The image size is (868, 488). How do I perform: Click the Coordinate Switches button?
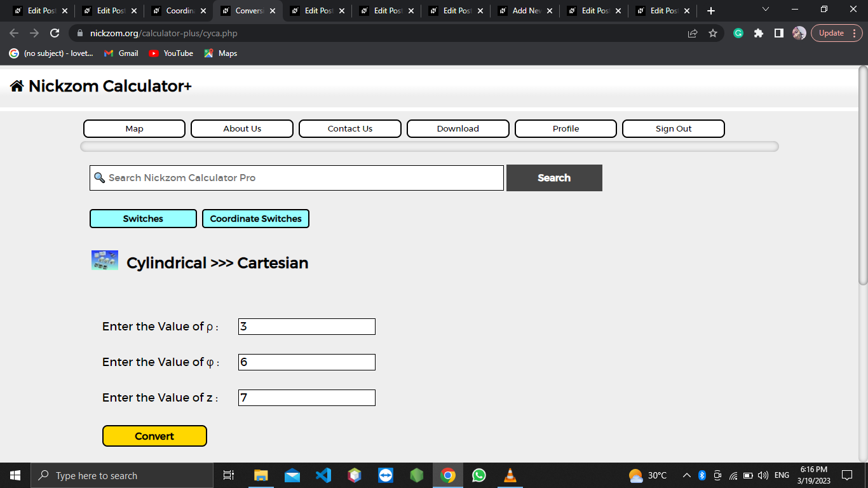click(255, 219)
